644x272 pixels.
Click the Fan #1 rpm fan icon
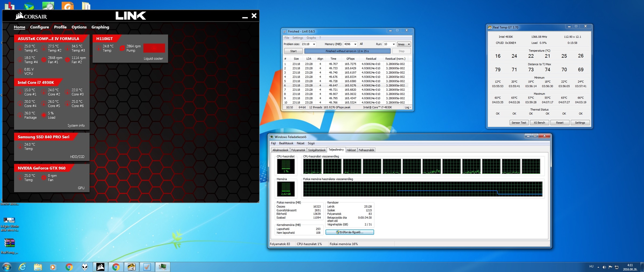(44, 60)
